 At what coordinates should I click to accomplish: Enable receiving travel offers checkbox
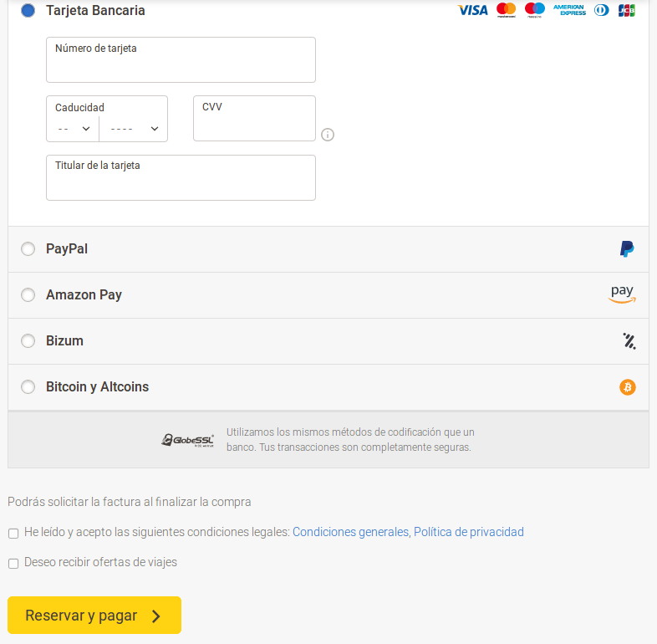[x=13, y=564]
